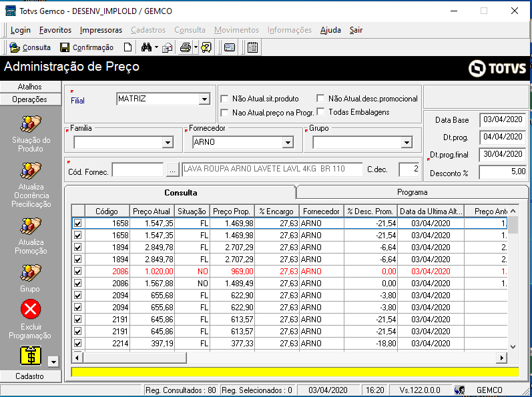Screen dimensions: 532x397
Task: Click the printer icon in toolbar
Action: tap(186, 47)
